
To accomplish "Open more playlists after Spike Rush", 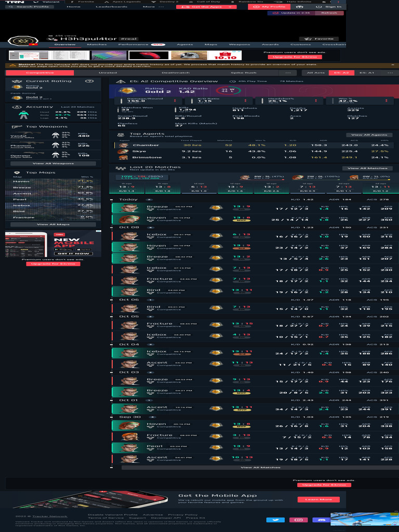I will pos(288,73).
